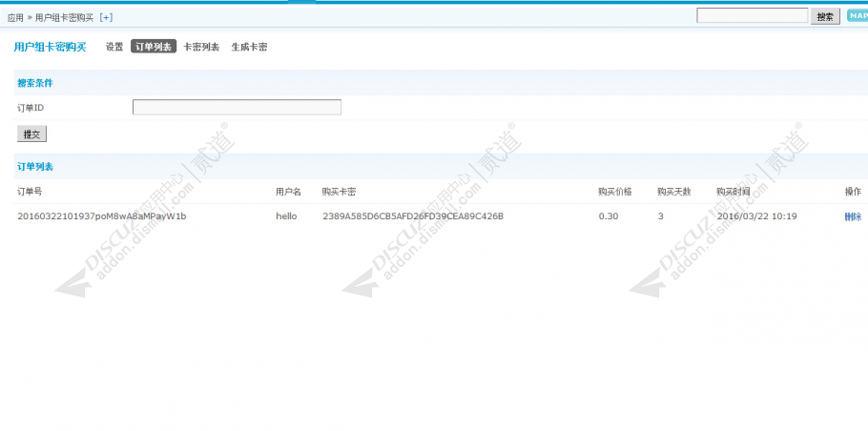
Task: Click the purchase days value 3
Action: 660,216
